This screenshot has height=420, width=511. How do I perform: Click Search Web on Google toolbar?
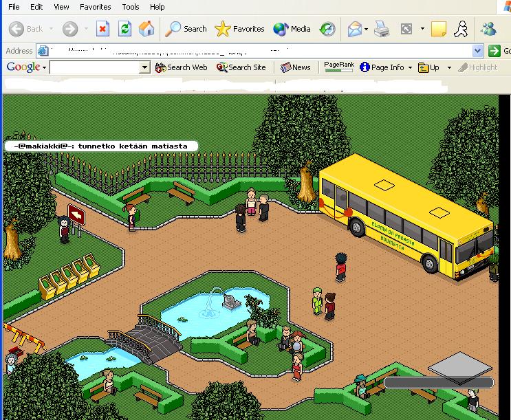click(181, 67)
